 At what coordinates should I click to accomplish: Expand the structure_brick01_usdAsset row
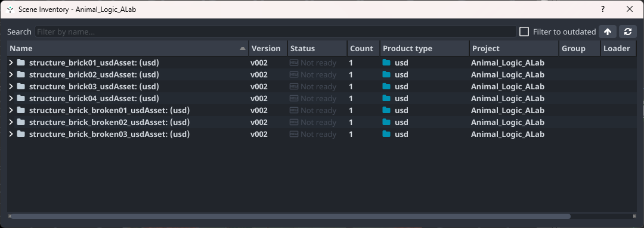[x=11, y=63]
